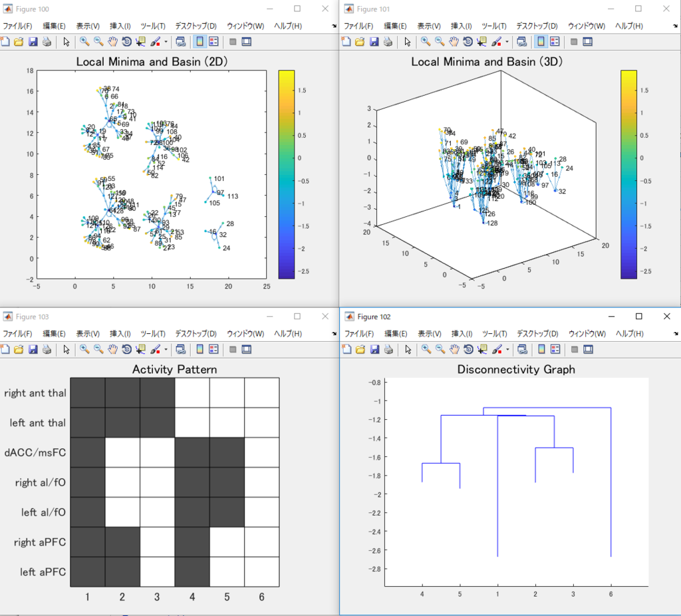Screen dimensions: 681x616
Task: Choose Rotate 3D tool in Figure 102
Action: coord(468,349)
